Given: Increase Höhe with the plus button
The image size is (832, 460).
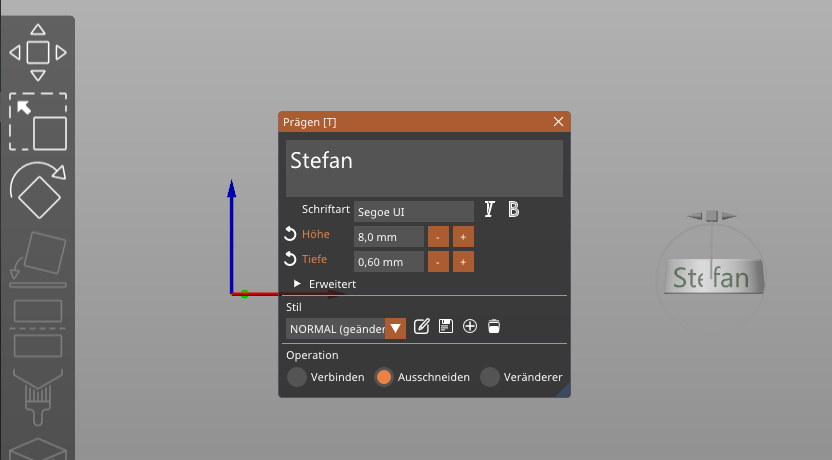Looking at the screenshot, I should [x=463, y=237].
